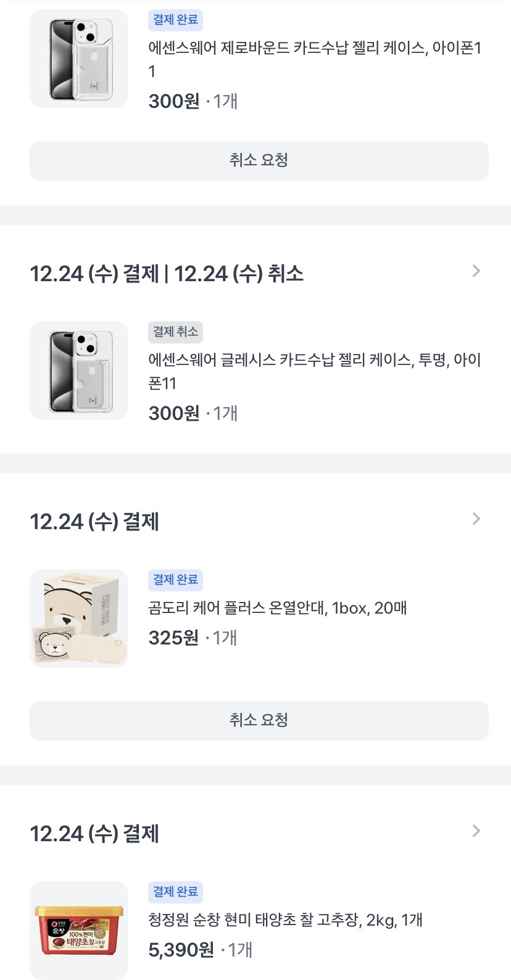Image resolution: width=511 pixels, height=980 pixels.
Task: Tap the 순창 태양초 고추장 tub image
Action: pyautogui.click(x=79, y=931)
